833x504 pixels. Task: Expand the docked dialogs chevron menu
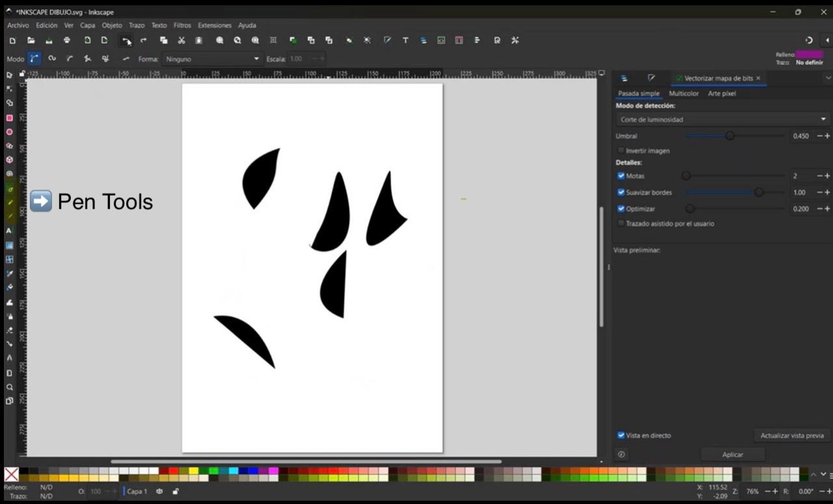coord(827,78)
